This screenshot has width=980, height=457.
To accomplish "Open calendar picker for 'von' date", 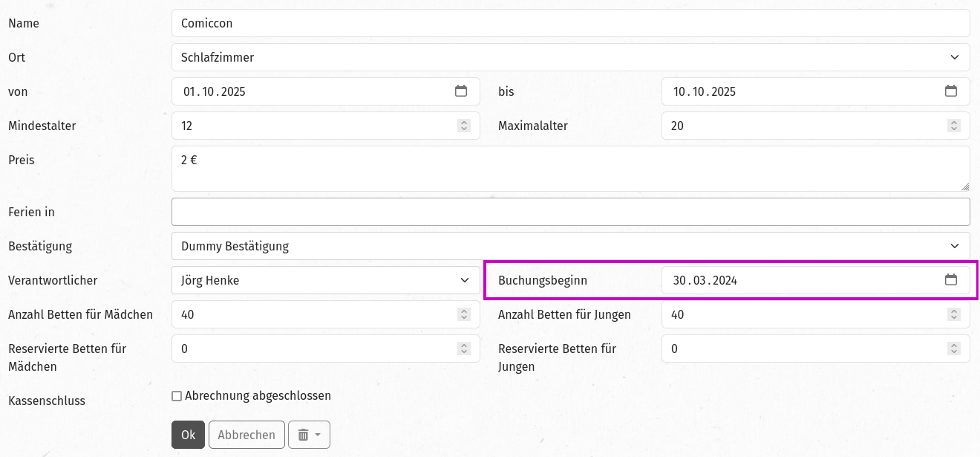I will coord(461,91).
